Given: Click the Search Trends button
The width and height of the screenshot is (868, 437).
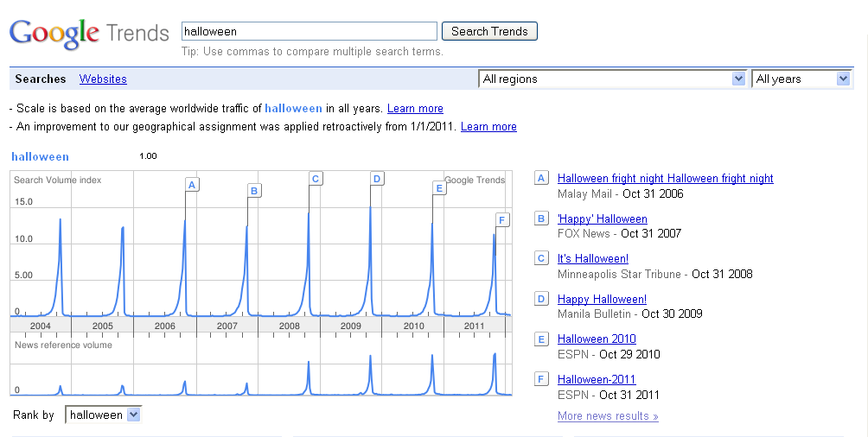Looking at the screenshot, I should point(489,32).
